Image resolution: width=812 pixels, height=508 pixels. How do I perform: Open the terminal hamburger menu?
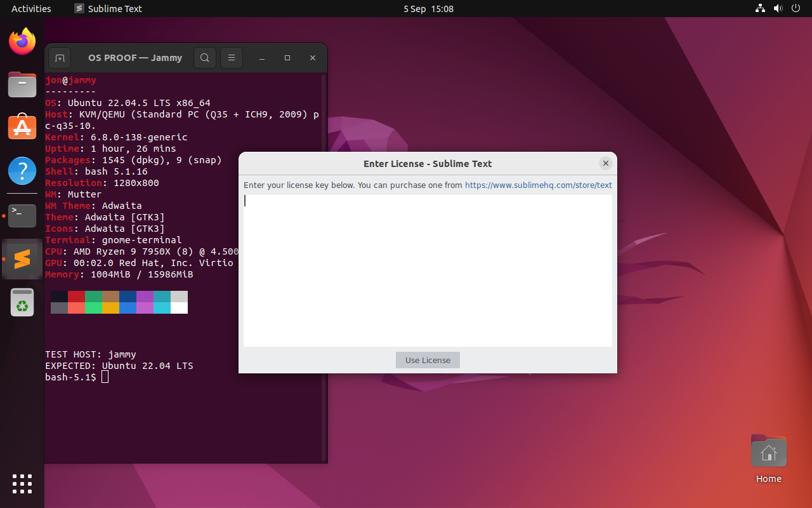232,58
